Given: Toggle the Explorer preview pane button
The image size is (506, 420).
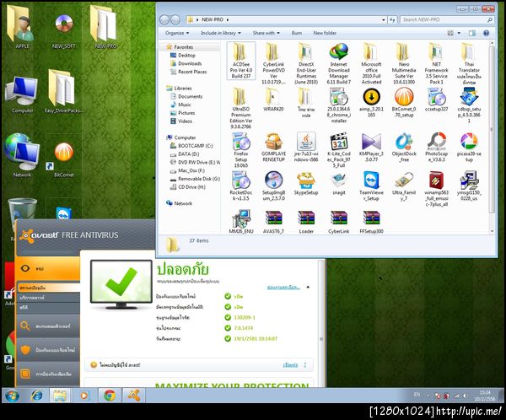Looking at the screenshot, I should pos(471,33).
